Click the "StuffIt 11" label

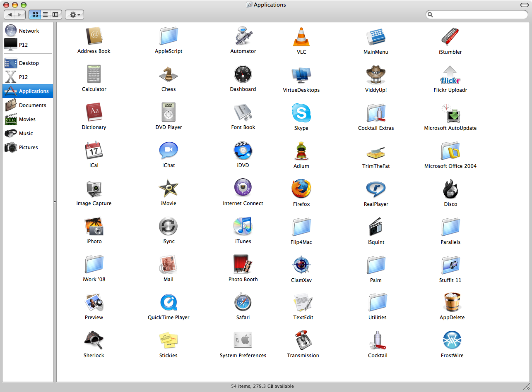click(x=450, y=280)
